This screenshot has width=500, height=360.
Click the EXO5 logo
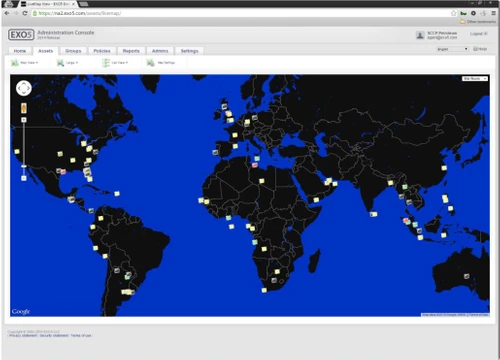point(21,35)
